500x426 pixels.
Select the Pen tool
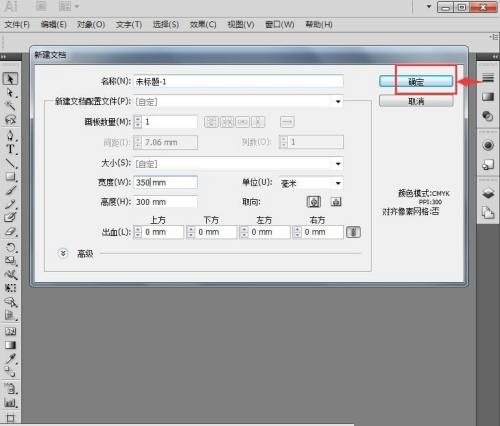[10, 136]
